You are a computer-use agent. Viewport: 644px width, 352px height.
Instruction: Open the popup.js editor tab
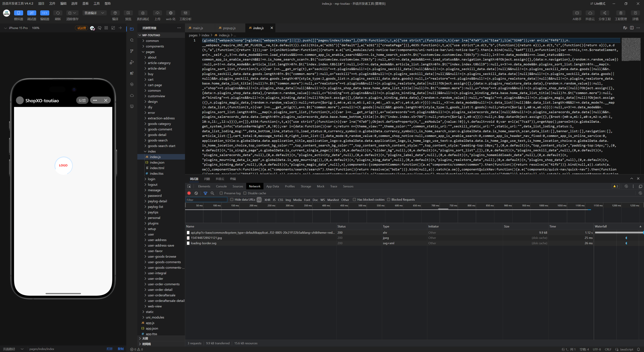click(229, 28)
